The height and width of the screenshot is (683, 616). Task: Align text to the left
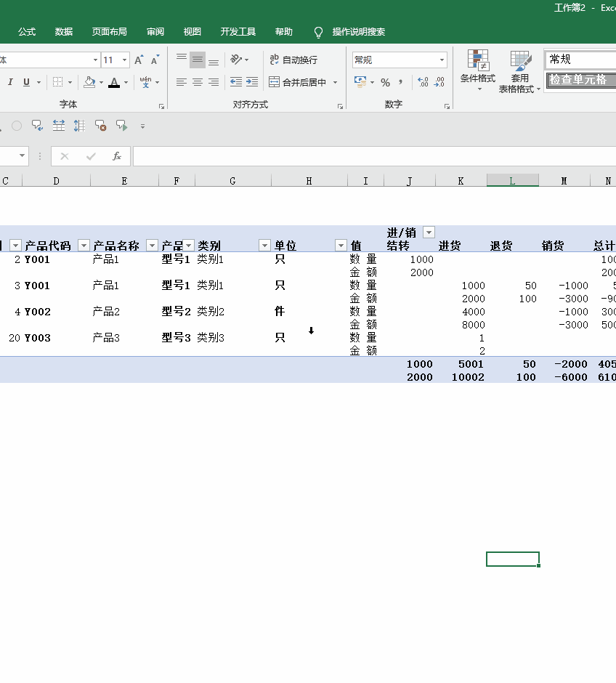coord(182,82)
